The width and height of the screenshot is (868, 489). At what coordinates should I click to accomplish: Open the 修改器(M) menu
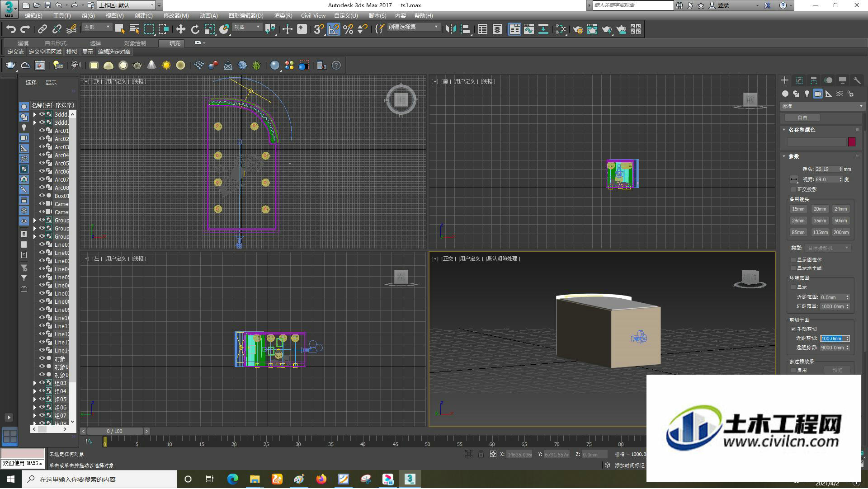pyautogui.click(x=176, y=16)
